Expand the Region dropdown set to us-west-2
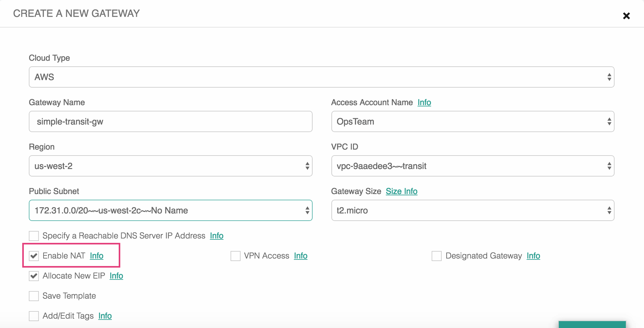Screen dimensions: 644x328 170,166
